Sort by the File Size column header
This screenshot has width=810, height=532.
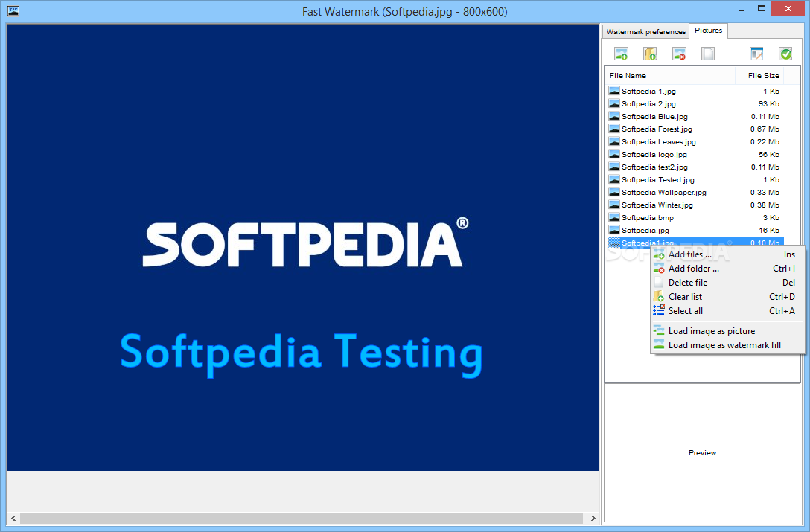(x=759, y=75)
